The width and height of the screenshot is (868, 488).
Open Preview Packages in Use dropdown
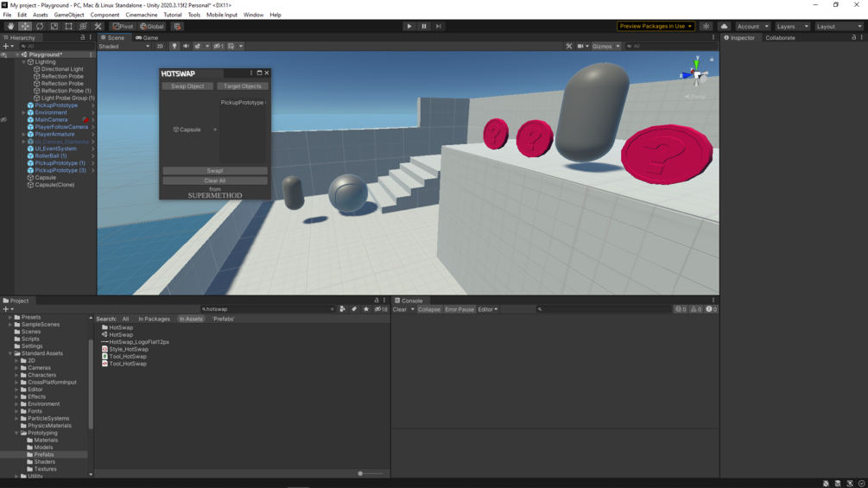[x=656, y=26]
